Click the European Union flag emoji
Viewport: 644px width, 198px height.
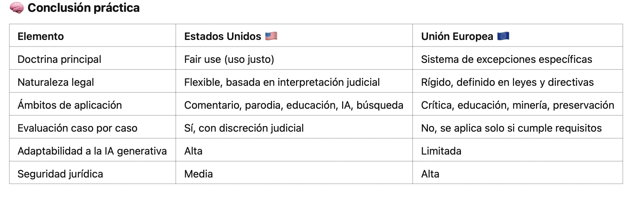point(503,36)
